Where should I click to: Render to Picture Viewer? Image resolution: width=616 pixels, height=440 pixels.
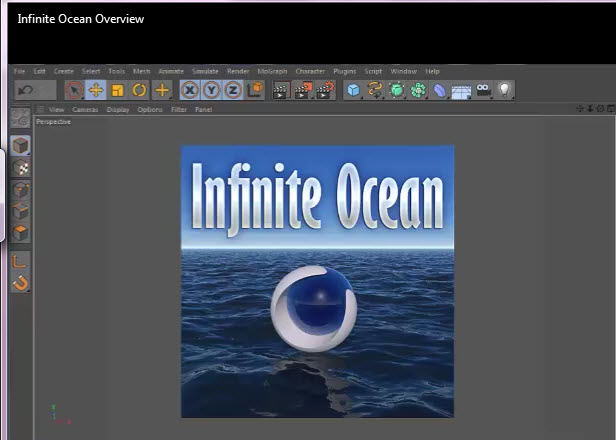coord(303,90)
